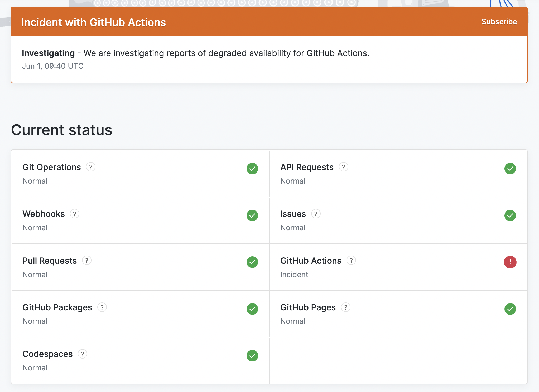Viewport: 539px width, 392px height.
Task: Open the Incident with GitHub Actions title
Action: coord(94,22)
